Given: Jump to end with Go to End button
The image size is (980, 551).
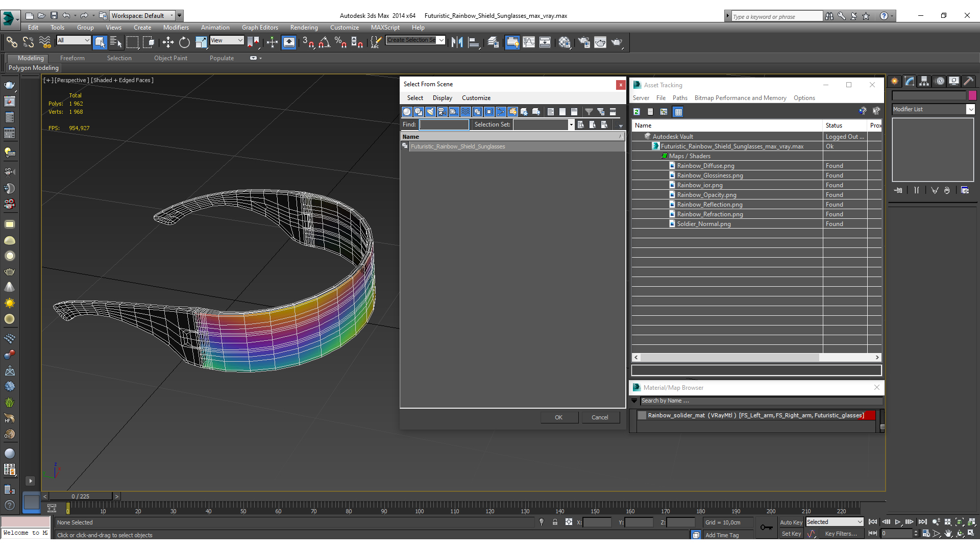Looking at the screenshot, I should coord(923,522).
